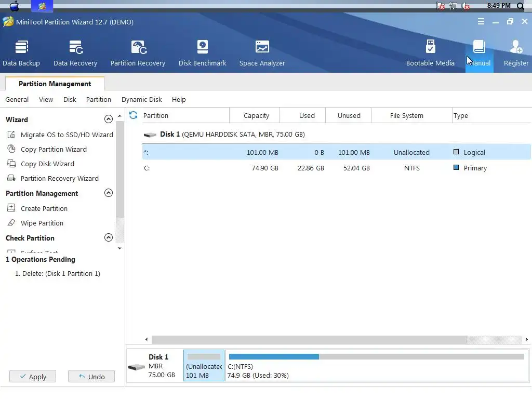532x399 pixels.
Task: Click the Disk 1 drive icon in partition list
Action: point(150,135)
